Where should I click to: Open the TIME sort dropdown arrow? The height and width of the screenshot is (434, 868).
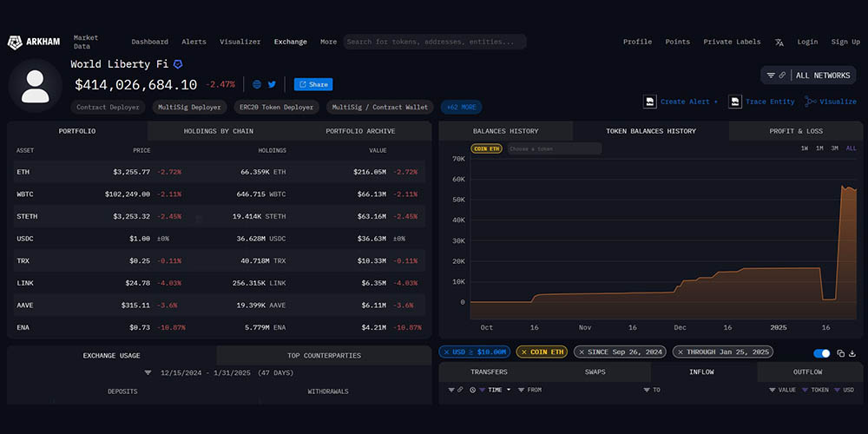tap(509, 390)
